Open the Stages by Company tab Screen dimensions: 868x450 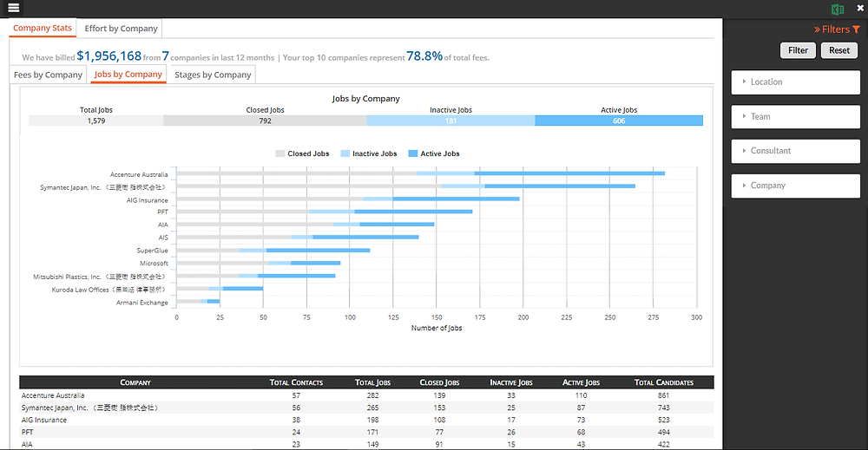[x=213, y=75]
